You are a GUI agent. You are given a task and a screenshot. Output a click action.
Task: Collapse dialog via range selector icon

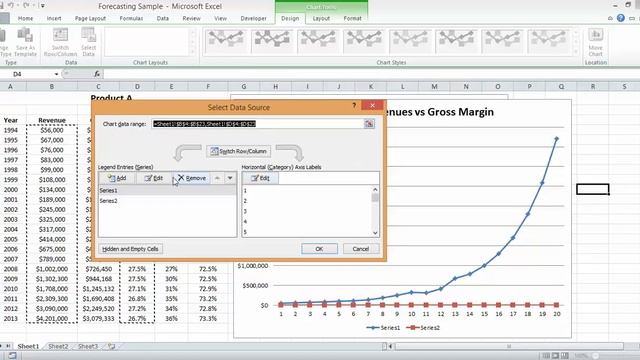point(369,124)
